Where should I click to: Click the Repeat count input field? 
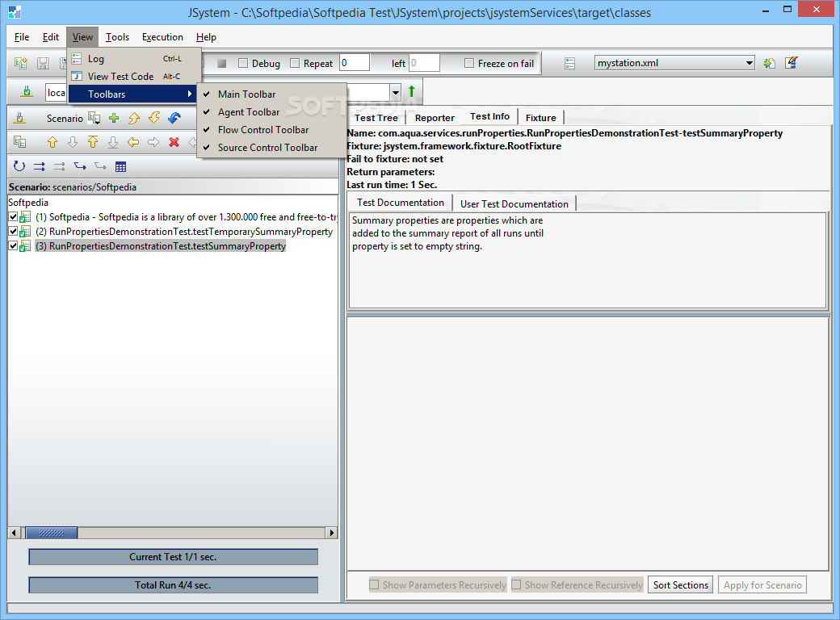(x=354, y=63)
